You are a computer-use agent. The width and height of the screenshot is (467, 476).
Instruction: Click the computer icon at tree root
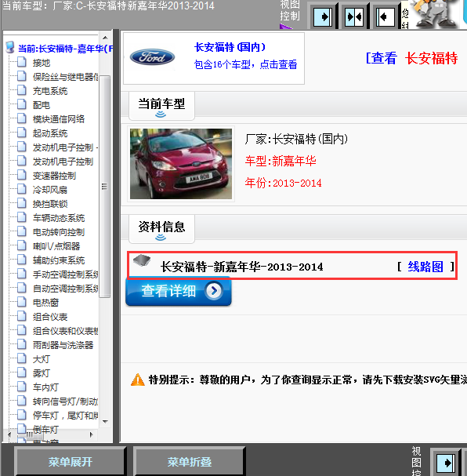click(x=10, y=48)
